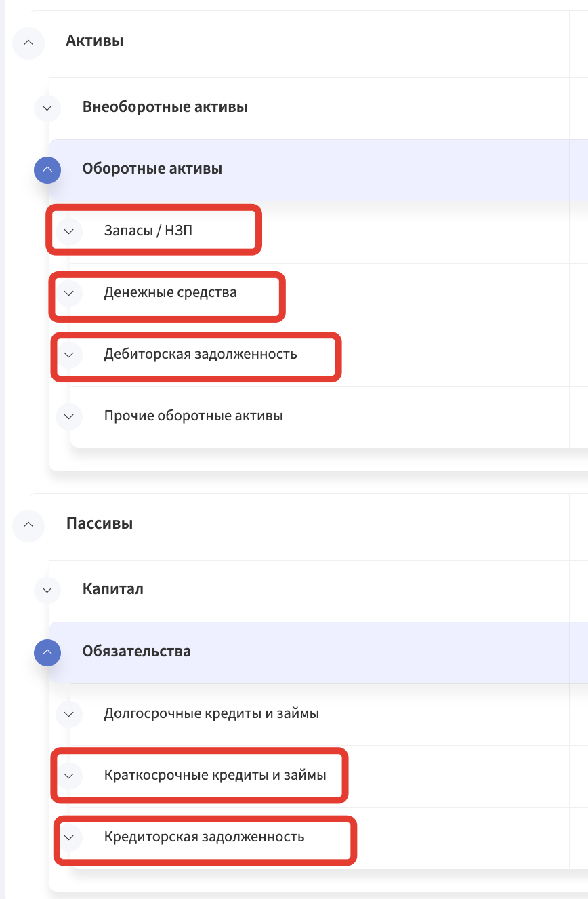The height and width of the screenshot is (899, 588).
Task: Expand Краткосрочные кредиты и займы chevron
Action: tap(68, 776)
